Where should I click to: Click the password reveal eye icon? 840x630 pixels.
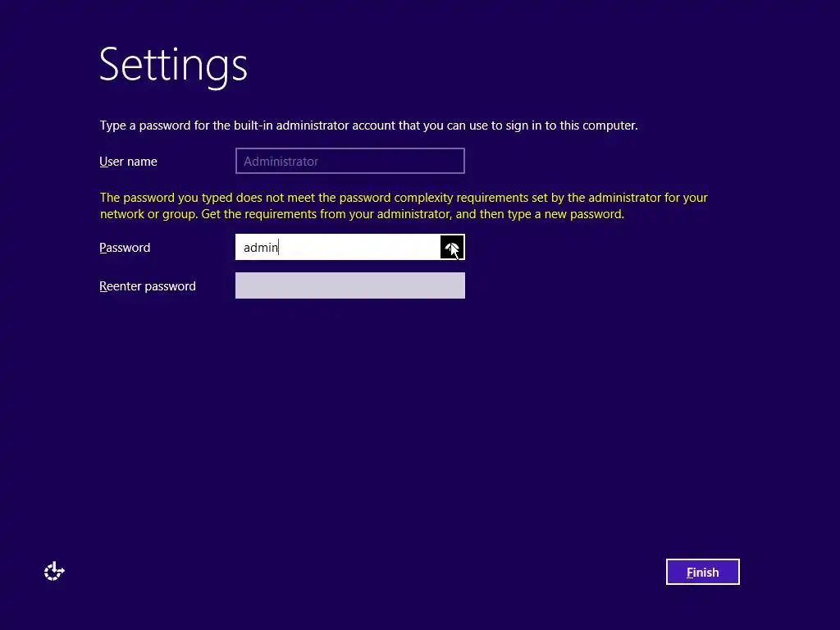pyautogui.click(x=452, y=247)
